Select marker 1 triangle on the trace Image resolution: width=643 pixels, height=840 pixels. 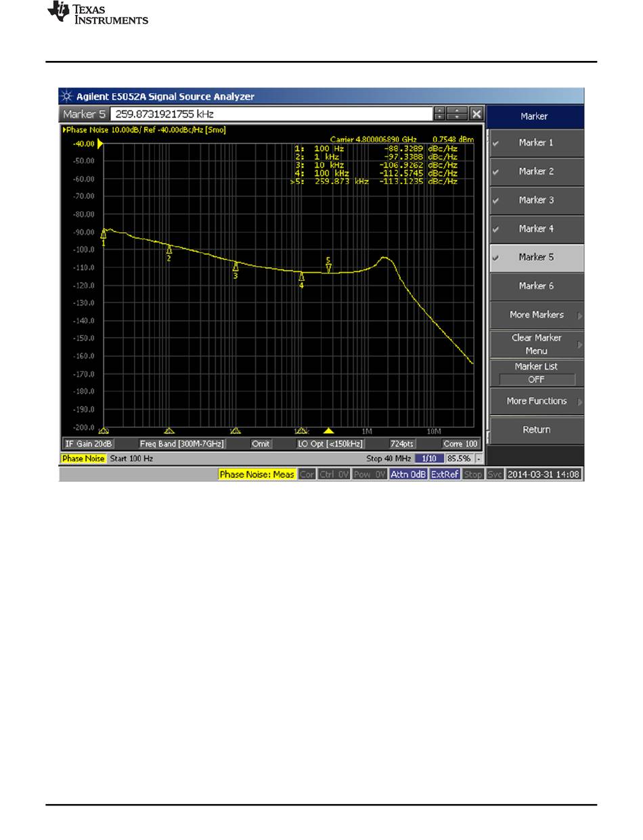pos(104,235)
